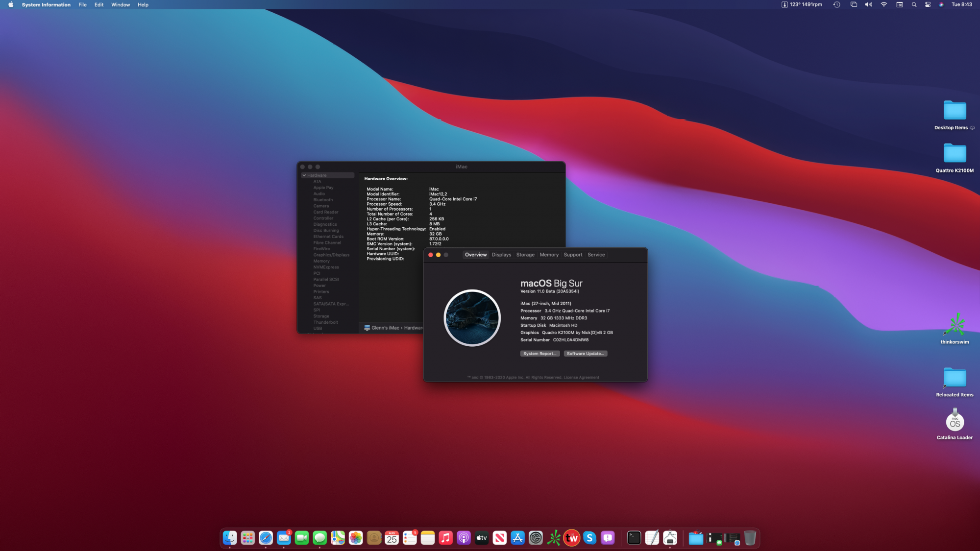Viewport: 980px width, 551px height.
Task: Click temperature and fan rpm readout
Action: click(802, 4)
